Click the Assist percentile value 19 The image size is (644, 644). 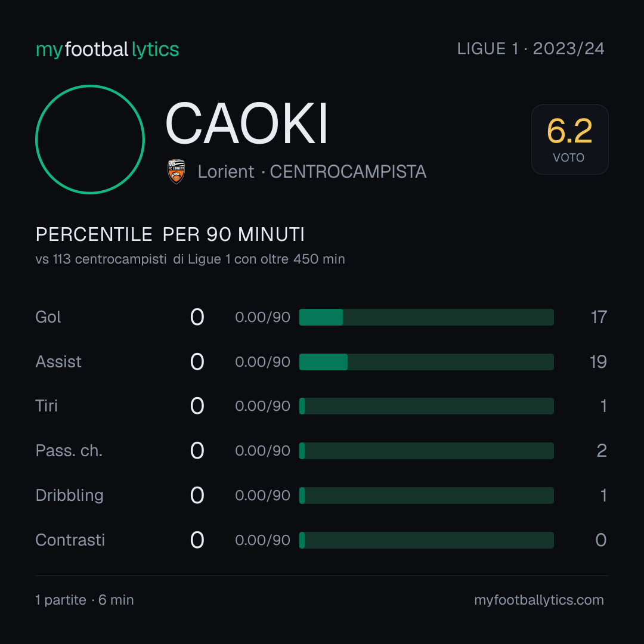598,362
